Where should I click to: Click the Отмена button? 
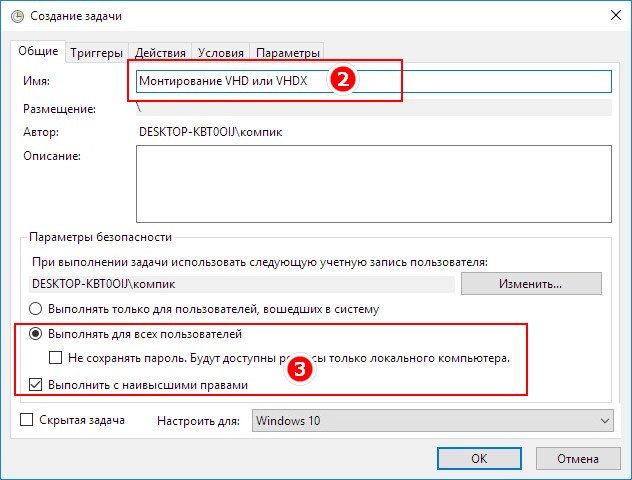tap(578, 459)
